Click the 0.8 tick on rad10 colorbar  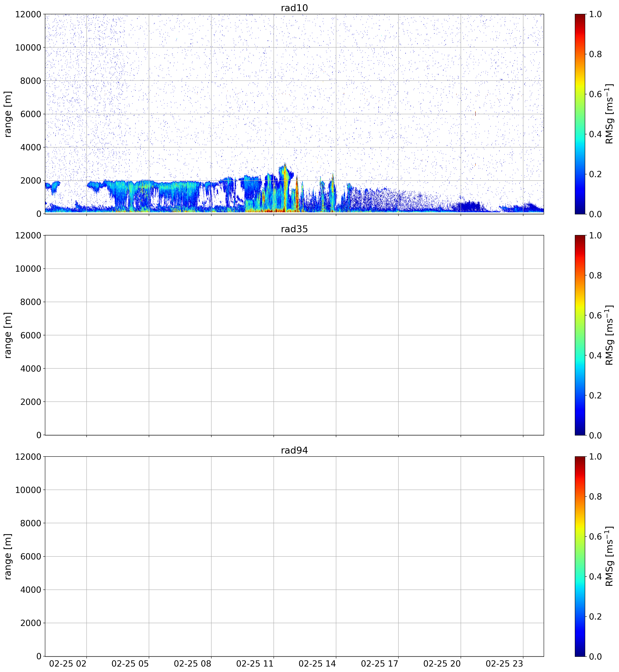(595, 54)
